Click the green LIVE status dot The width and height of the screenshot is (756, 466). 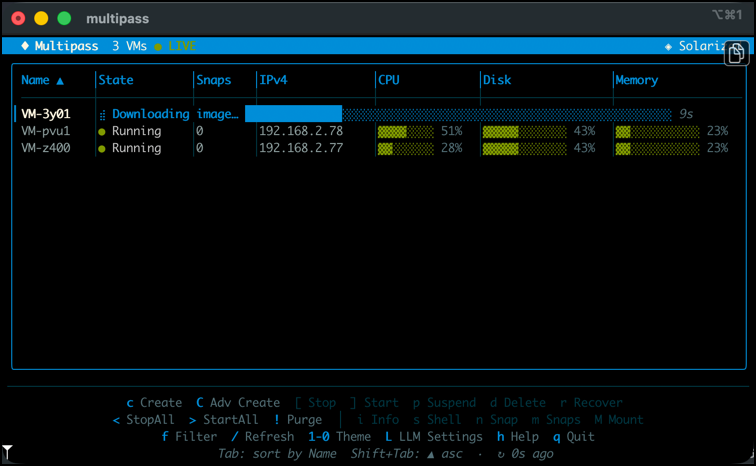pos(158,46)
